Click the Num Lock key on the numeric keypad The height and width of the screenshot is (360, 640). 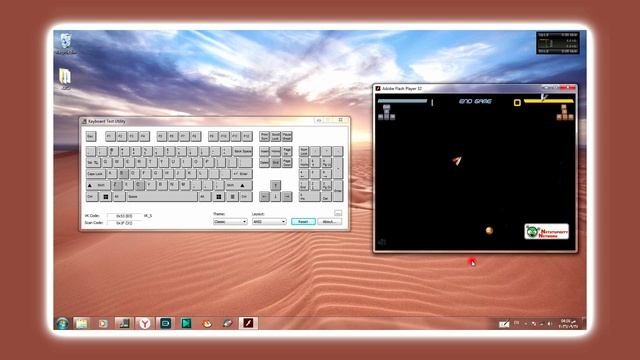pyautogui.click(x=304, y=151)
